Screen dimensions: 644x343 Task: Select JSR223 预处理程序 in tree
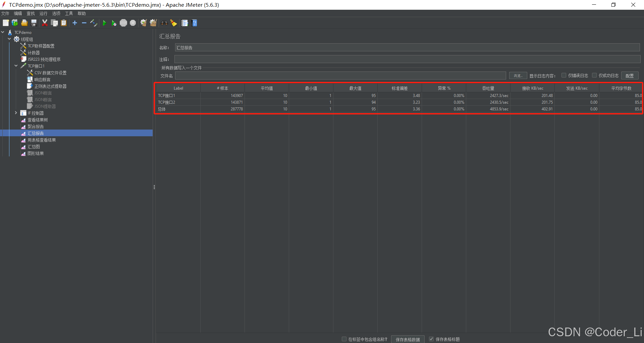(x=44, y=59)
